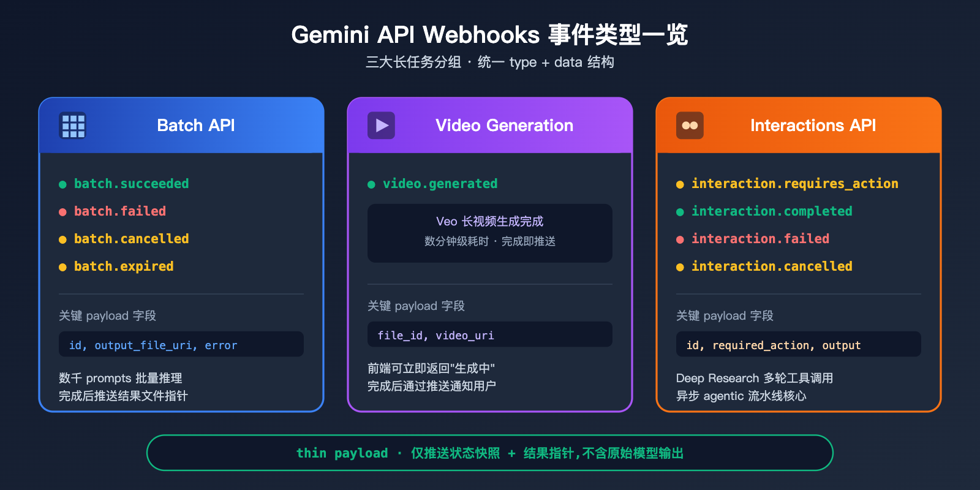Click the Batch API grid icon
The width and height of the screenshot is (980, 490).
click(73, 126)
